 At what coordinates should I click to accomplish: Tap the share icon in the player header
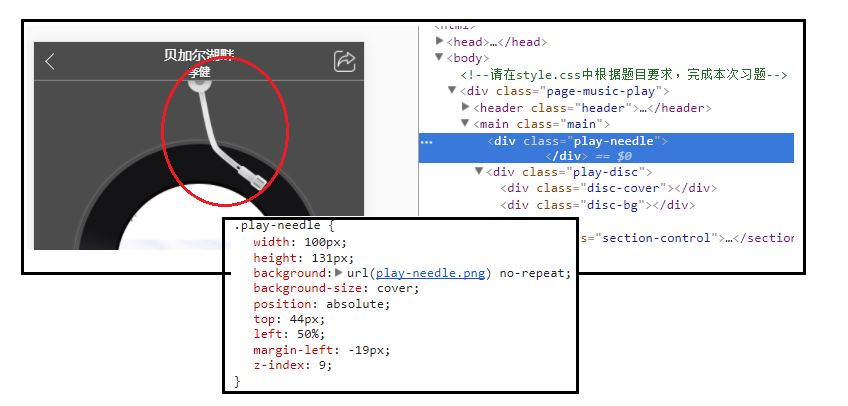coord(344,62)
